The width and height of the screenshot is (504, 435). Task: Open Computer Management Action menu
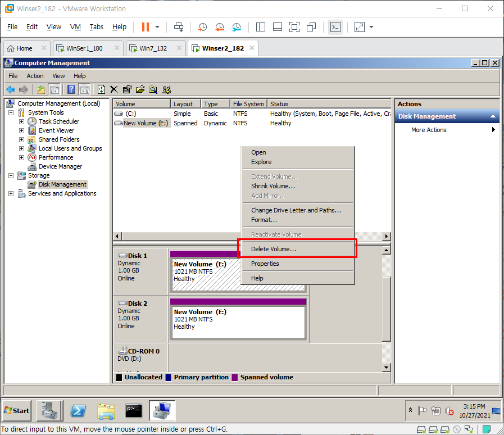(35, 76)
